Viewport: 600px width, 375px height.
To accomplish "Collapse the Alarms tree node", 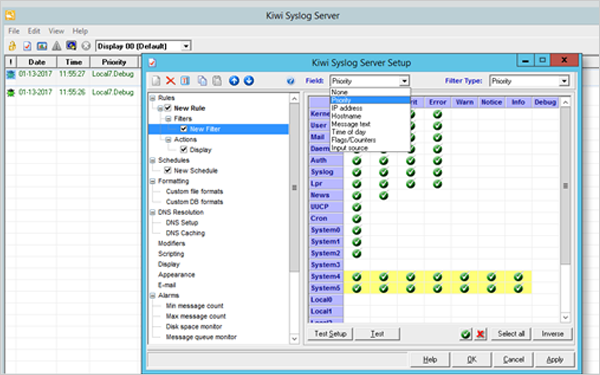I will pos(153,295).
